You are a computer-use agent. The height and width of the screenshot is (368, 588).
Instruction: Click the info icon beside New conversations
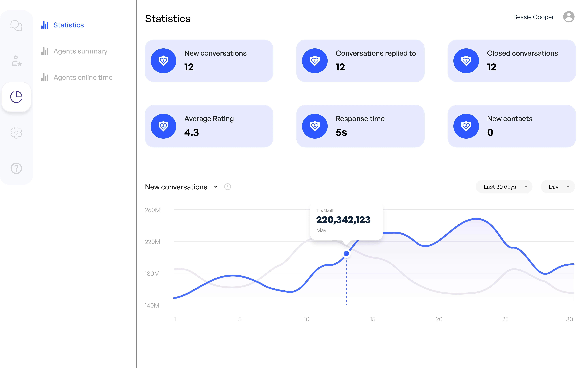point(227,187)
